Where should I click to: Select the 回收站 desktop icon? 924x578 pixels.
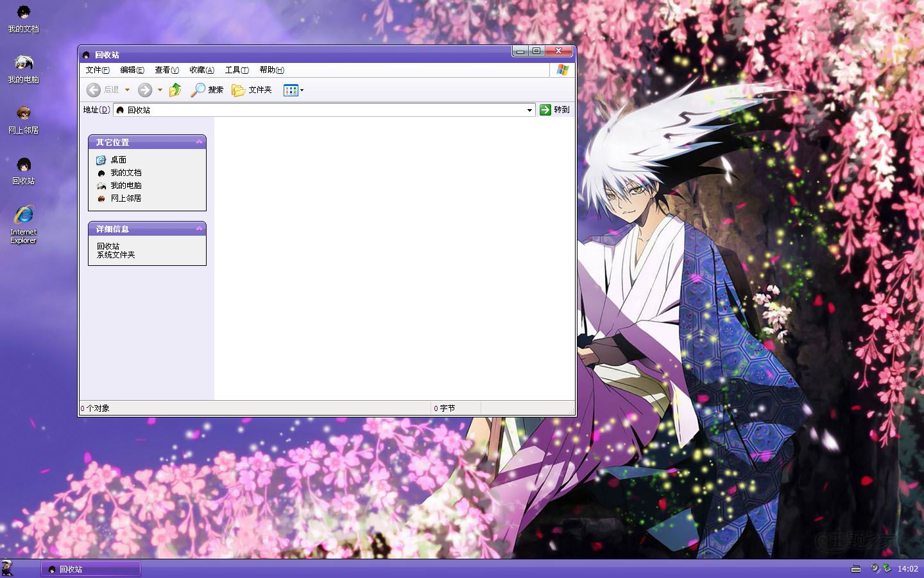click(x=23, y=171)
